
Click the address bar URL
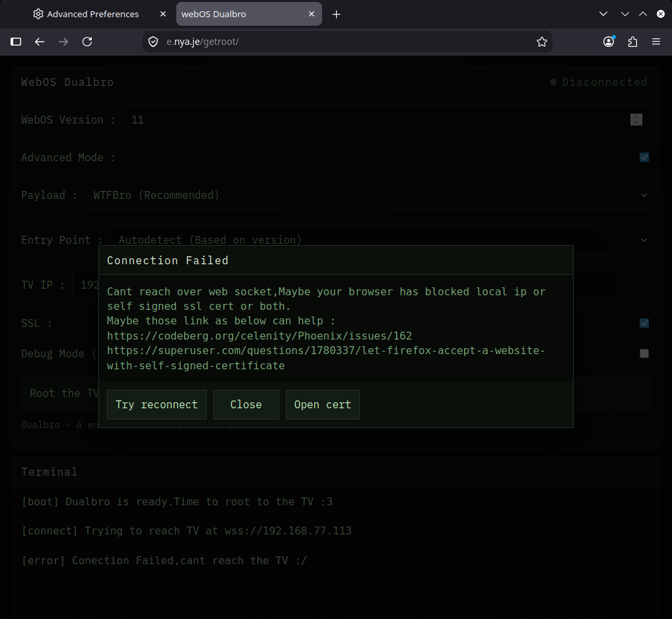[x=203, y=42]
